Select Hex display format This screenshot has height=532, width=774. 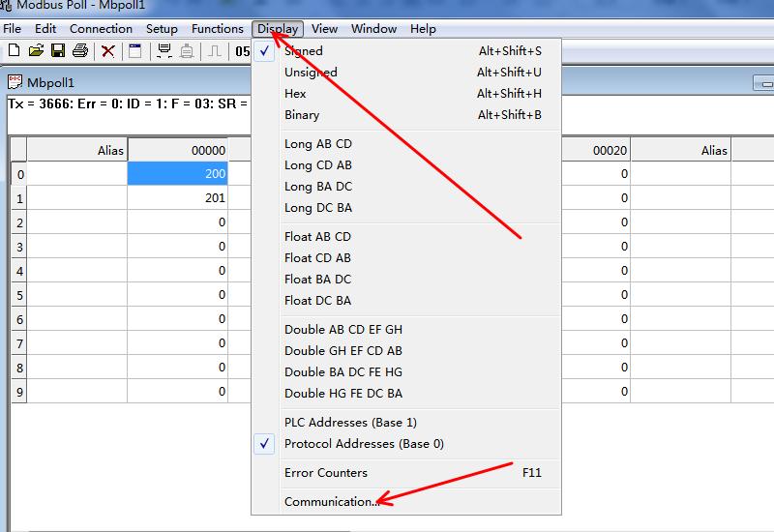295,94
